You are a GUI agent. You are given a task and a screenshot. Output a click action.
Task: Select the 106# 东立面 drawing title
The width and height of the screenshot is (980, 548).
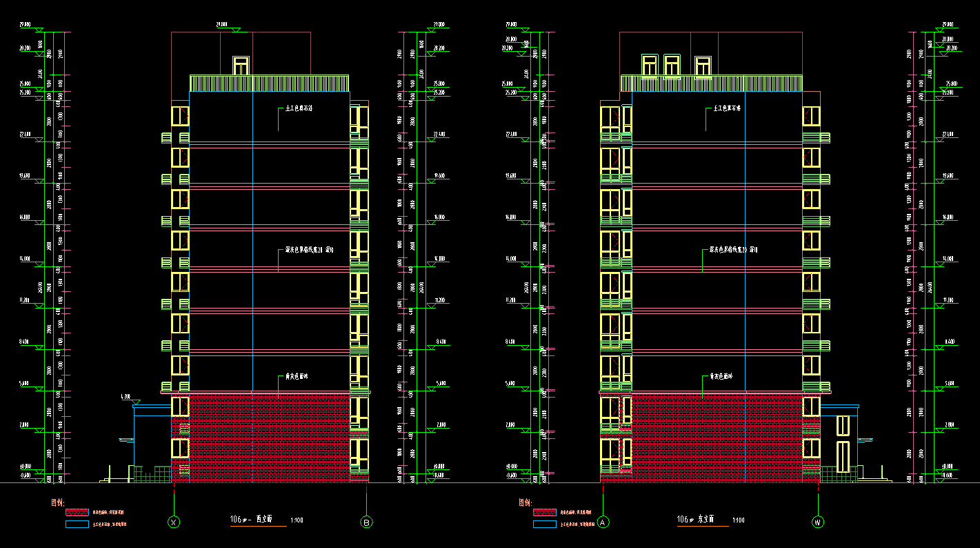[695, 519]
